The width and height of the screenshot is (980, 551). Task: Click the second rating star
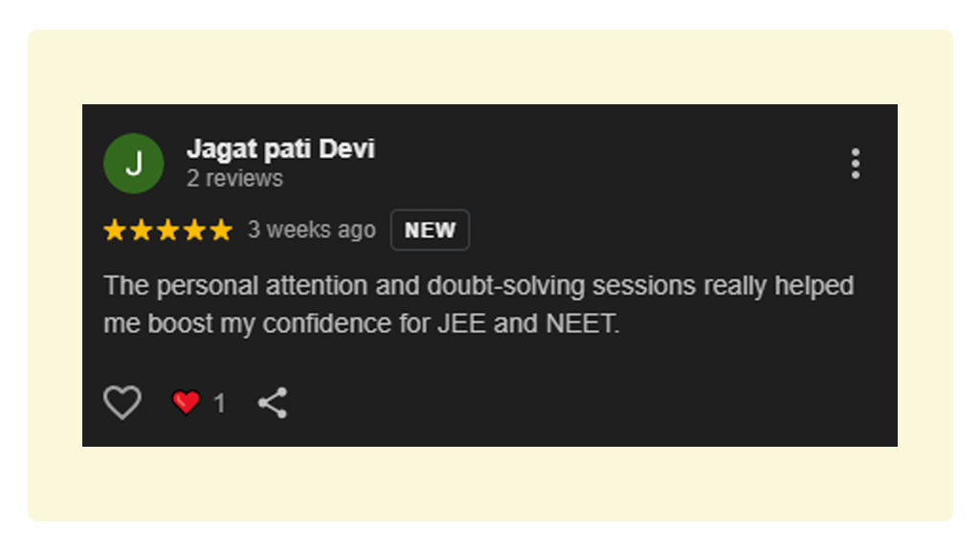coord(142,231)
